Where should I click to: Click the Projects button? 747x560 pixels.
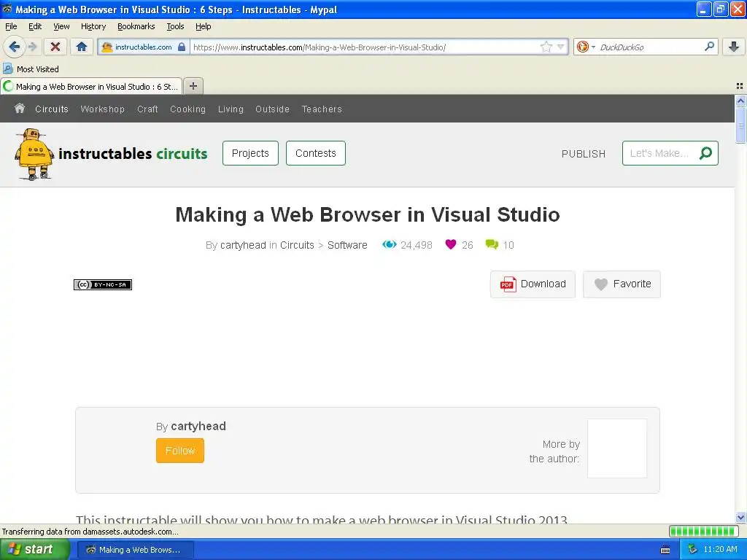[250, 153]
